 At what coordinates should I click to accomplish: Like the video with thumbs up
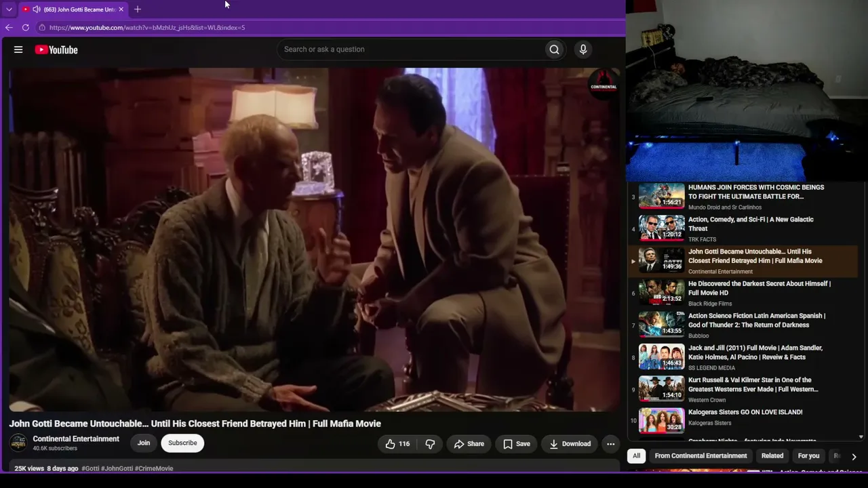(397, 444)
